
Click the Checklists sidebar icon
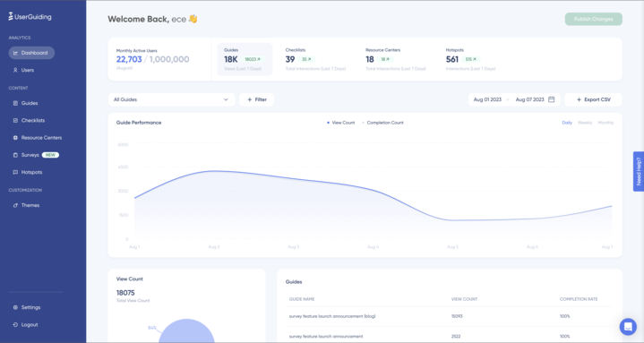click(x=15, y=120)
